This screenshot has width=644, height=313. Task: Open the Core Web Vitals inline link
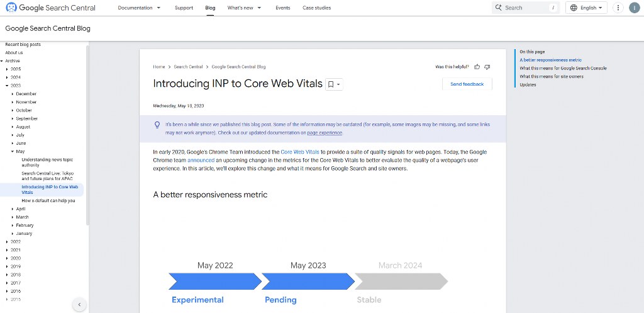coord(300,152)
